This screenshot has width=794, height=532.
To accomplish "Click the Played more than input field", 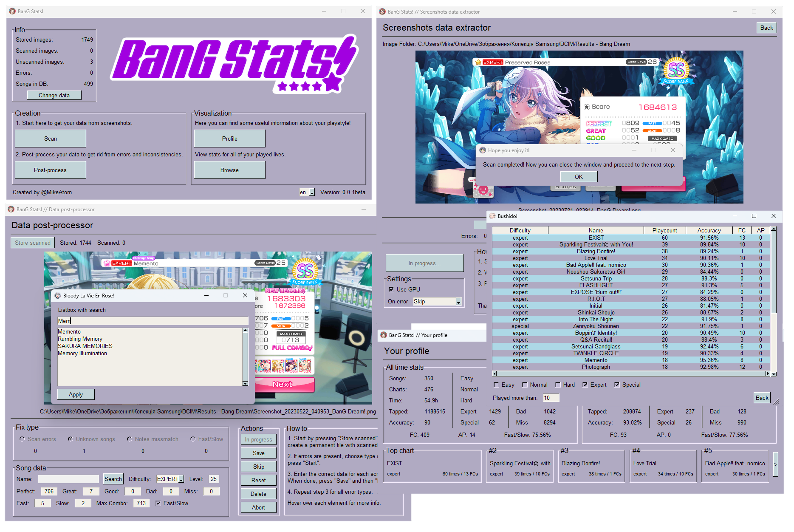I will (551, 398).
